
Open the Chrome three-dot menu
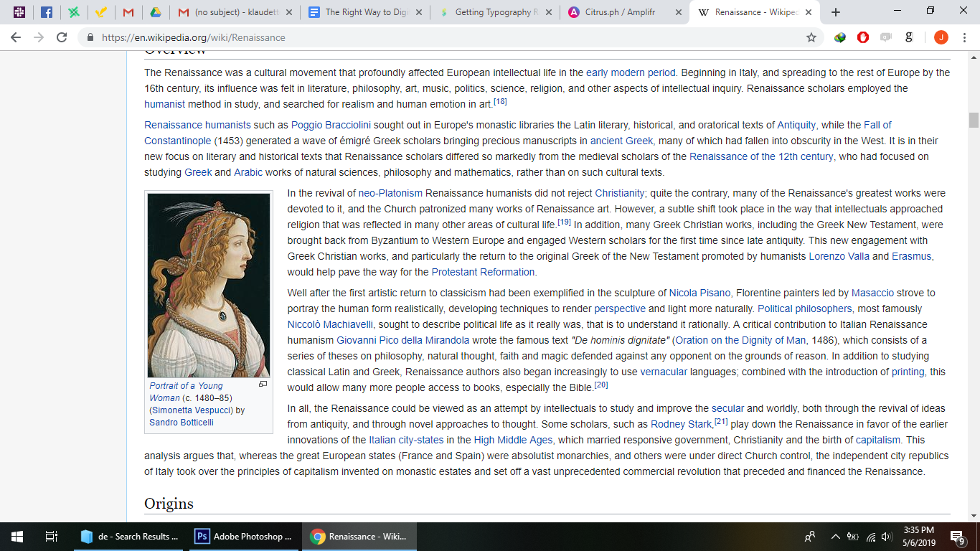tap(966, 37)
